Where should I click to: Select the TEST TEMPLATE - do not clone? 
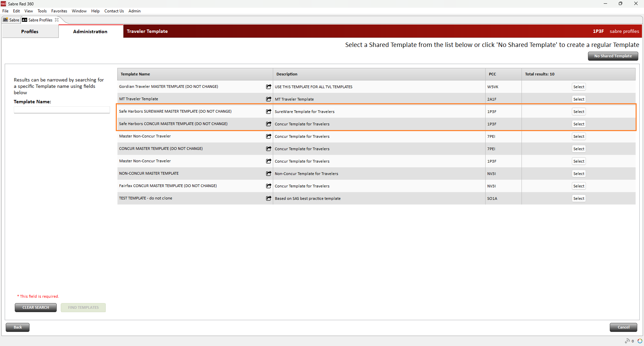coord(579,198)
